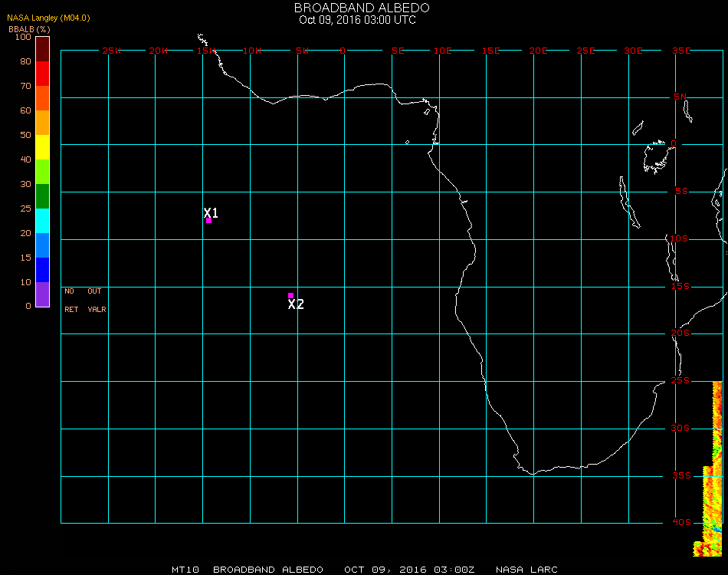Click the '15E' longitude label

click(490, 51)
